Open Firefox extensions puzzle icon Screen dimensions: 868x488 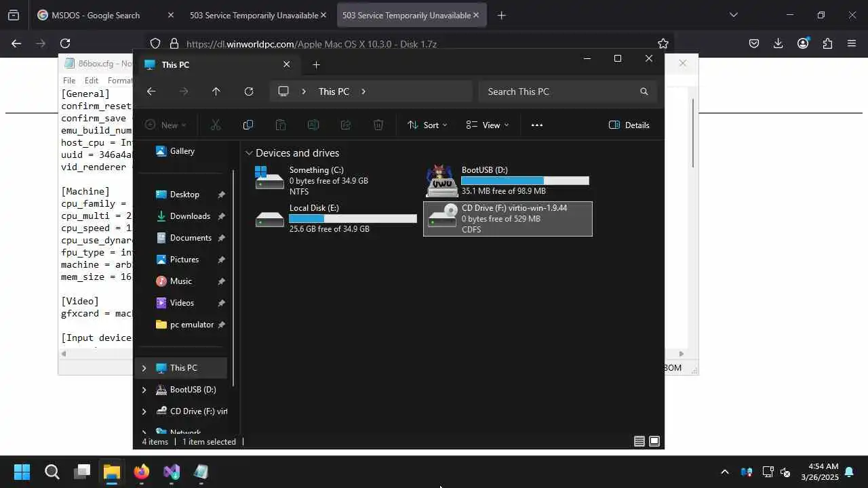coord(827,43)
